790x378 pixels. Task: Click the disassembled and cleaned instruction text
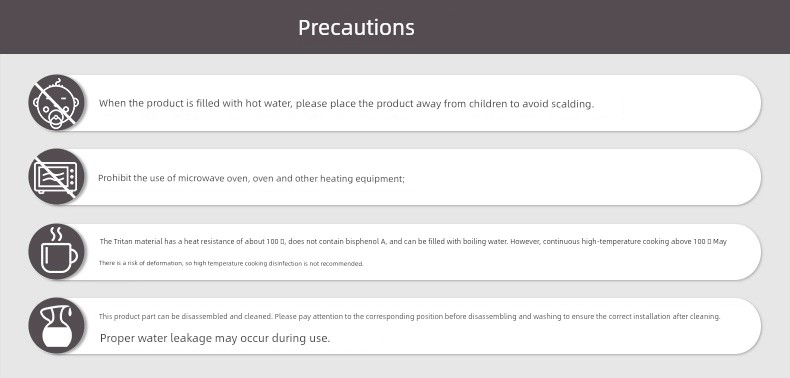(x=410, y=317)
